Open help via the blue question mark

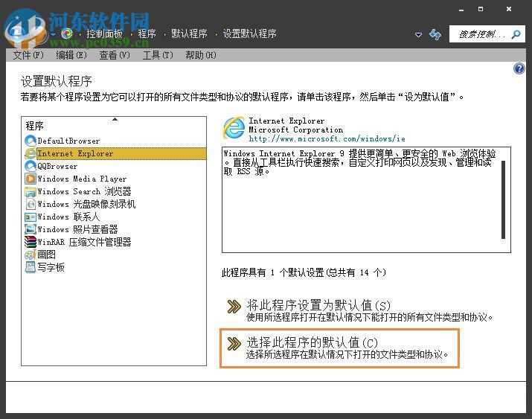pyautogui.click(x=519, y=68)
